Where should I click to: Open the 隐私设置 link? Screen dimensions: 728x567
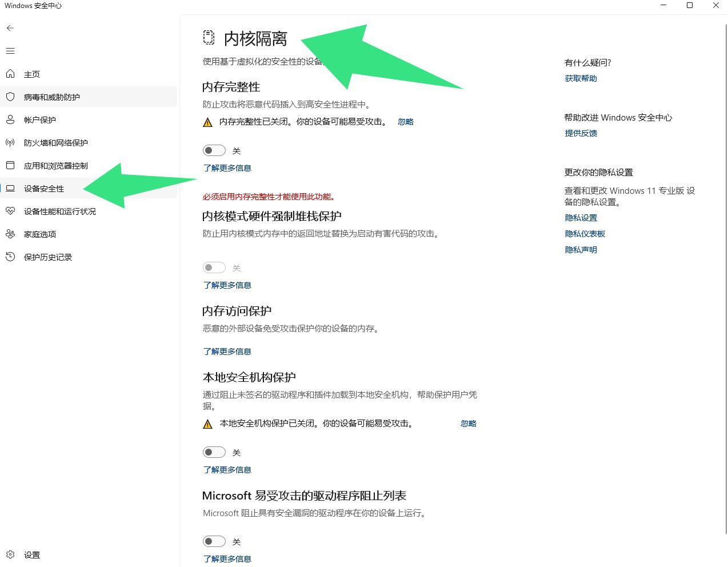(x=581, y=218)
